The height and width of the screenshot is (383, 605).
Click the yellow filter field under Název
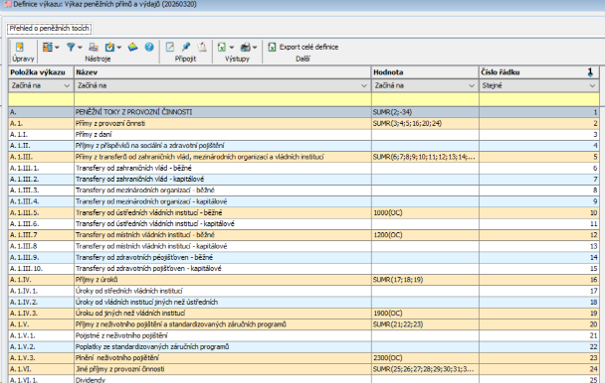(223, 100)
